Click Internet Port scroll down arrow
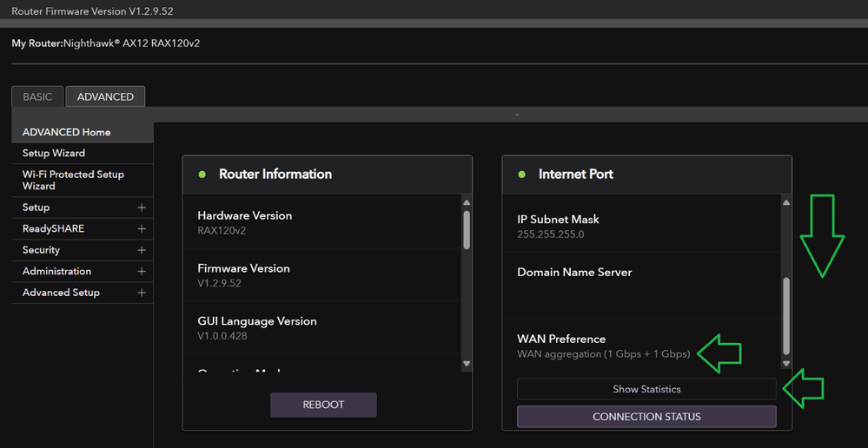 pyautogui.click(x=786, y=364)
